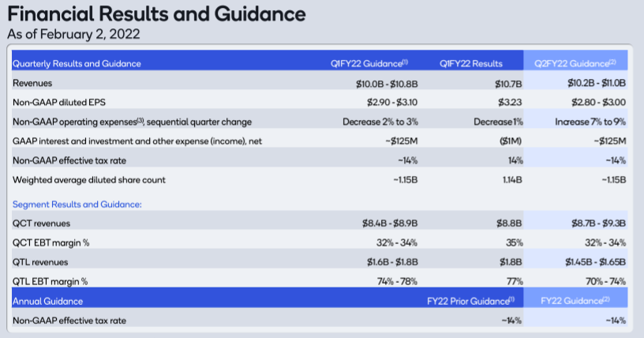
Task: Select the $3.23 EPS result value
Action: [511, 102]
